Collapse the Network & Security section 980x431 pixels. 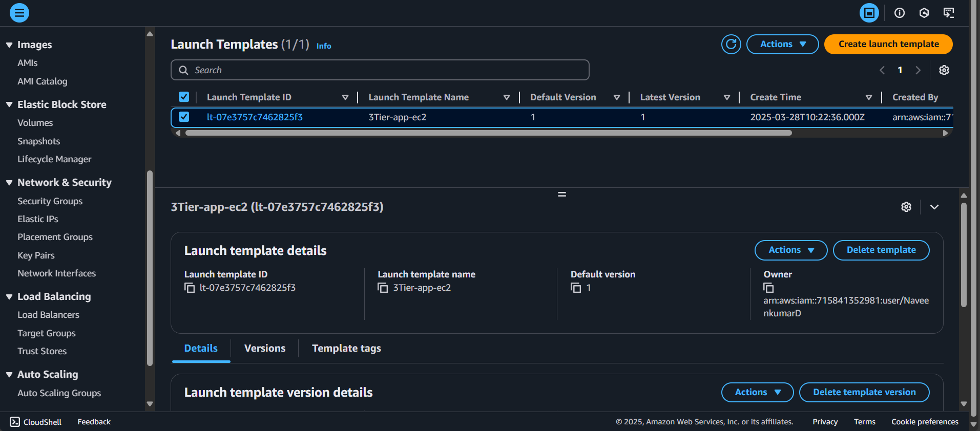pos(9,182)
